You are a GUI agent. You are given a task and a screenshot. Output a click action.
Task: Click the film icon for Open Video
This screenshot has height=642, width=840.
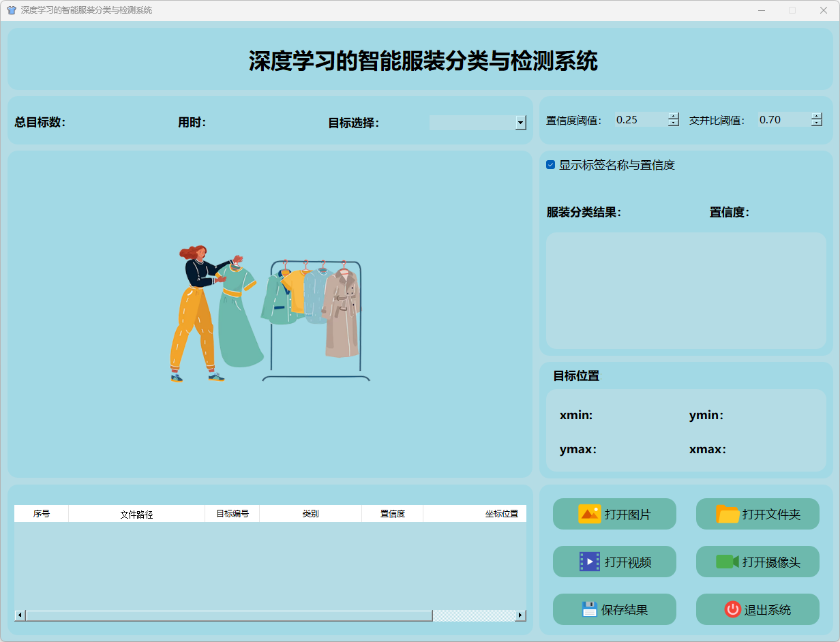pyautogui.click(x=589, y=562)
